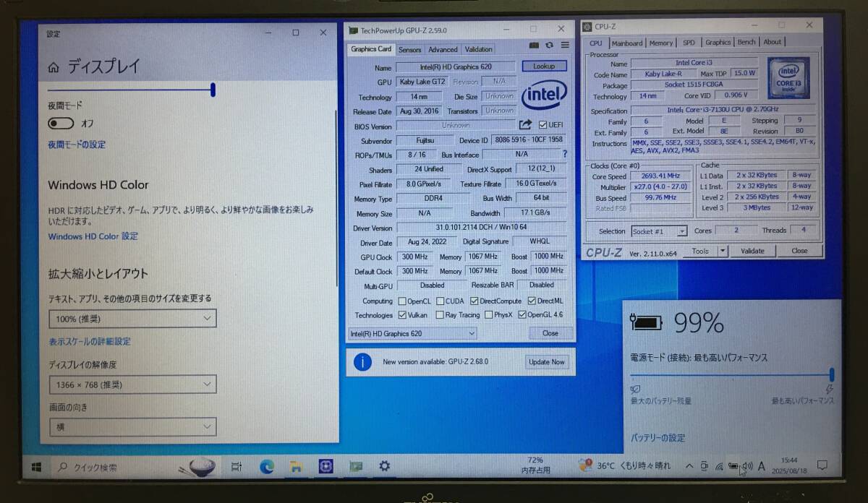Viewport: 868px width, 503px height.
Task: Toggle the Ray Tracing checkbox
Action: [x=440, y=315]
